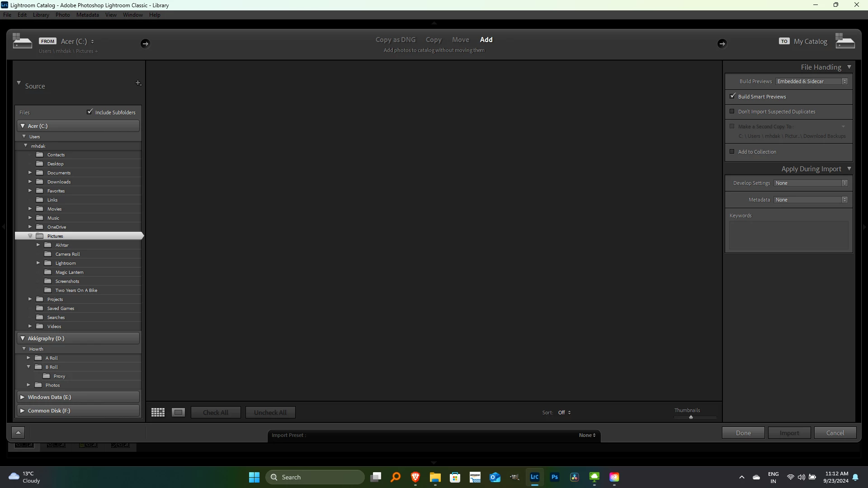Adjust the Thumbnails size slider

pyautogui.click(x=691, y=417)
